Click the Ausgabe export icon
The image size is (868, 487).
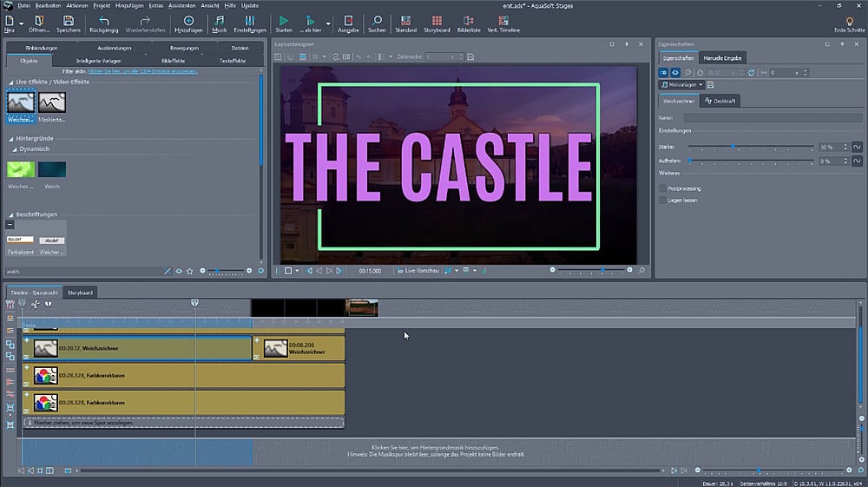coord(348,21)
